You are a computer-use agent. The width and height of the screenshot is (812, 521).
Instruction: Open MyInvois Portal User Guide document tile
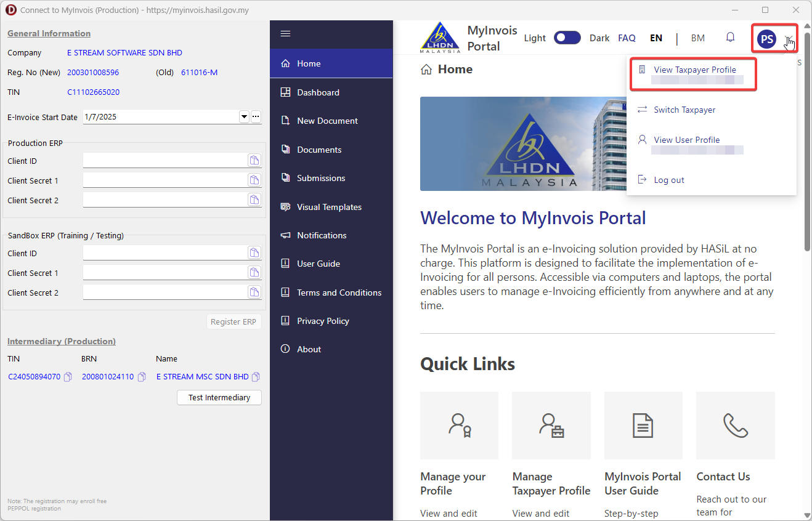click(643, 426)
